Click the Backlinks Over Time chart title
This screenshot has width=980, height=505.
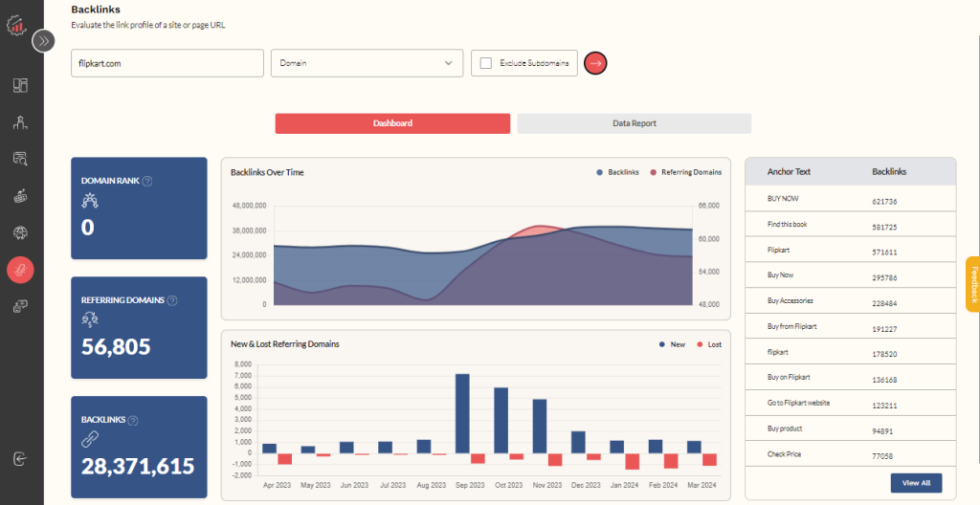pyautogui.click(x=267, y=172)
